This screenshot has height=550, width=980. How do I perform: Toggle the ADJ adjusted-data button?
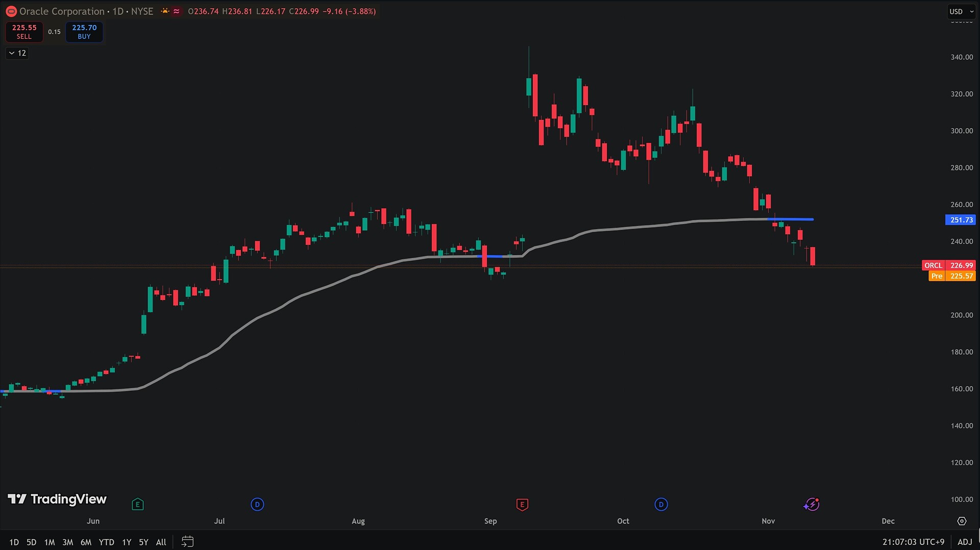[x=965, y=542]
